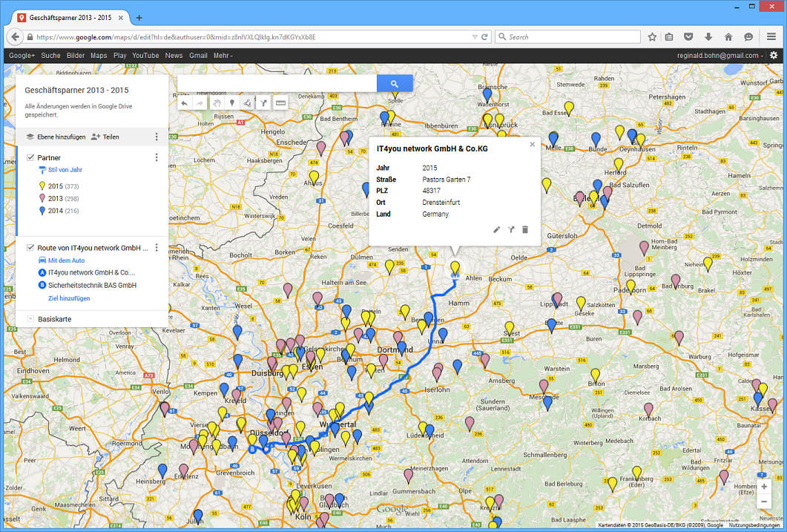Expand the Basiskarte section

30,319
